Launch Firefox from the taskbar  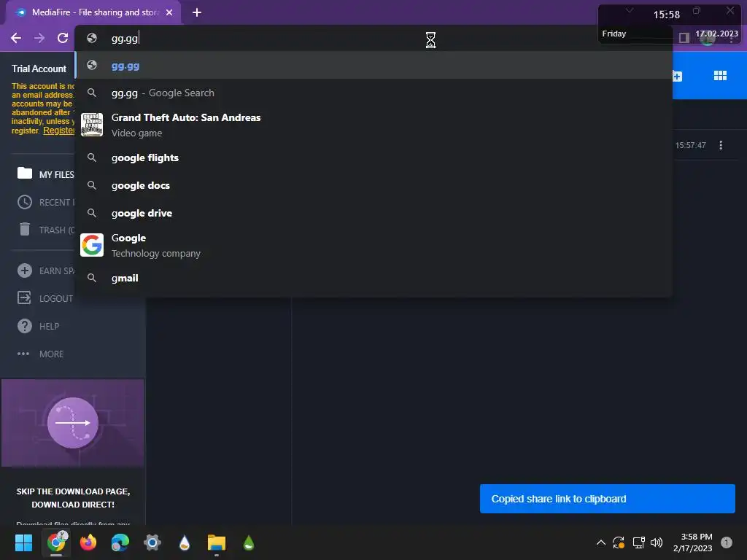point(88,542)
